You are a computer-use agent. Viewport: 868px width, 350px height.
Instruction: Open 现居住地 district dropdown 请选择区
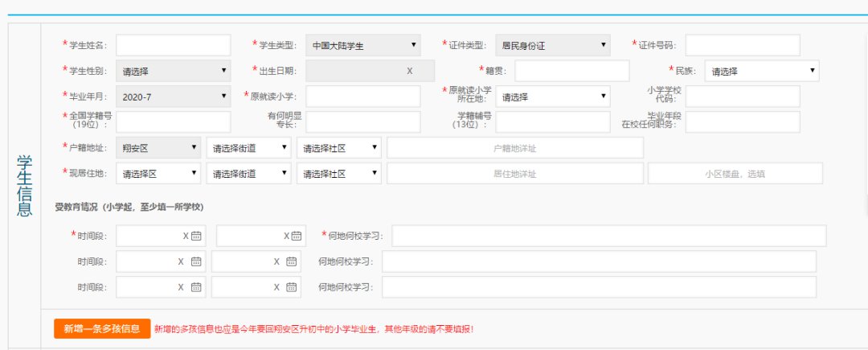tap(158, 174)
